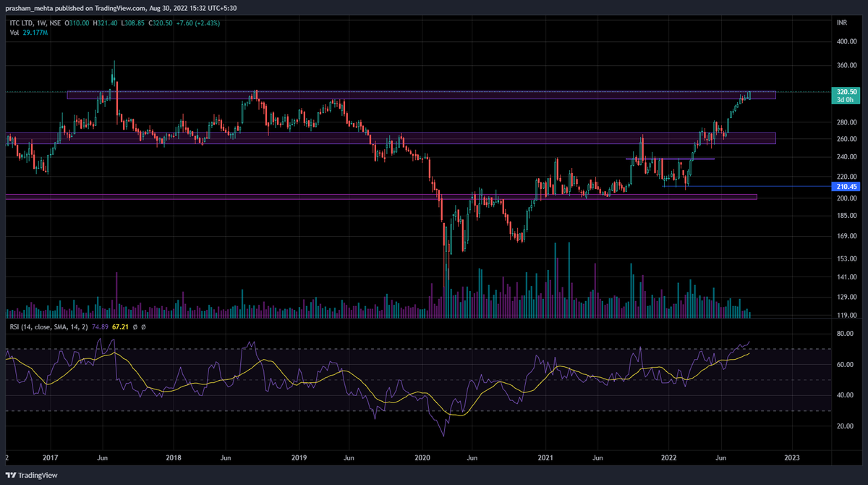Click the blue 210.45 horizontal line label
The height and width of the screenshot is (485, 868).
pos(846,187)
